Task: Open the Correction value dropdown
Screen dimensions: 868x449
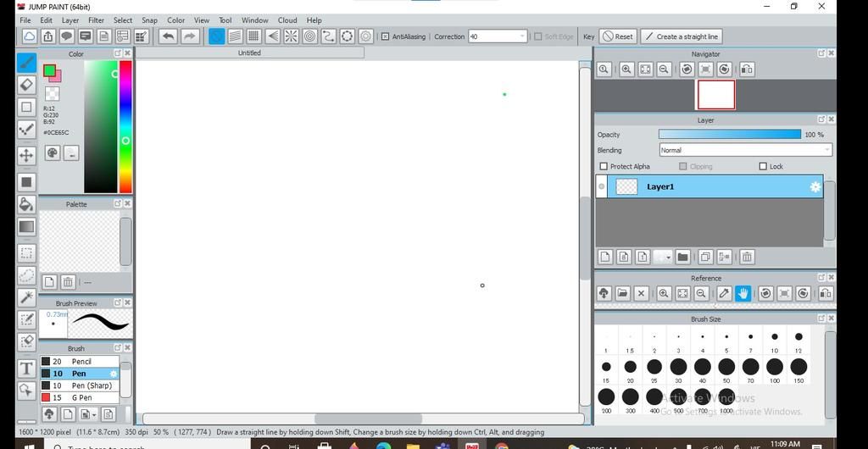Action: pyautogui.click(x=521, y=36)
